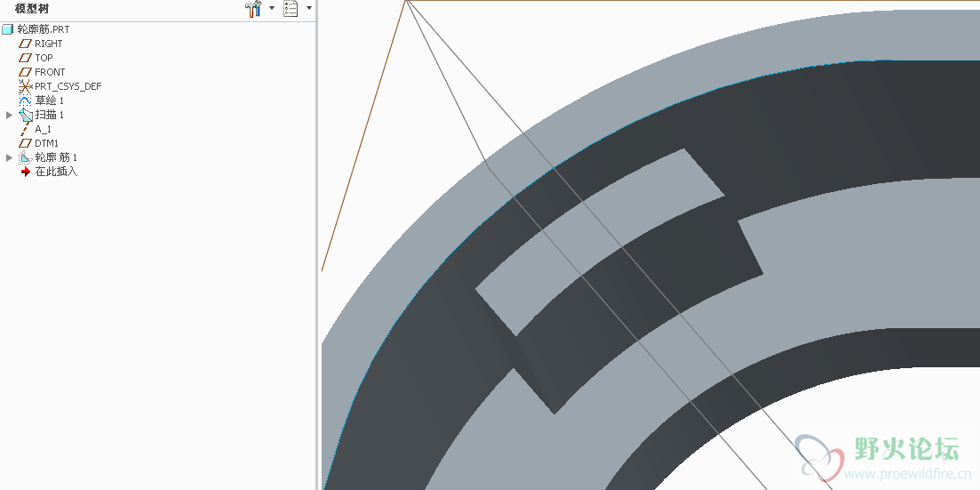Click the TOP datum plane icon
The image size is (980, 490).
(x=25, y=58)
